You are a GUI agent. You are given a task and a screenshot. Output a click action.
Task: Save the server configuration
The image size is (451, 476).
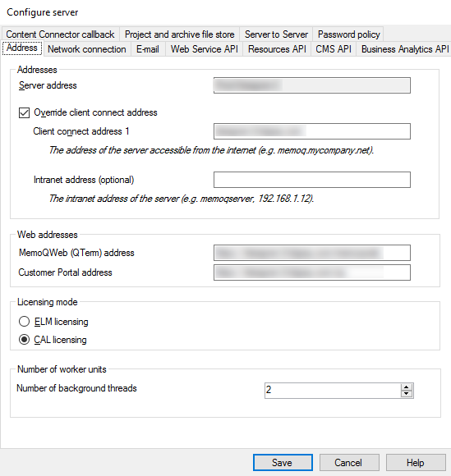[283, 463]
